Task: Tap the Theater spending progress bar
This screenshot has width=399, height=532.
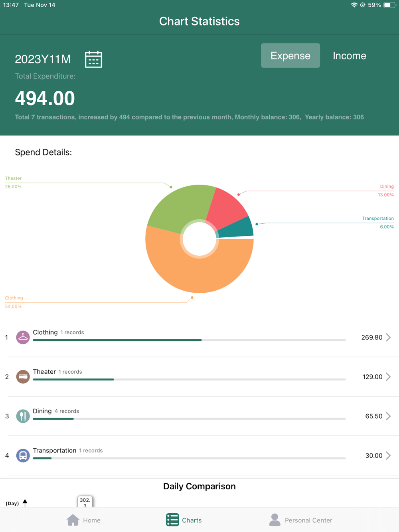Action: [189, 380]
